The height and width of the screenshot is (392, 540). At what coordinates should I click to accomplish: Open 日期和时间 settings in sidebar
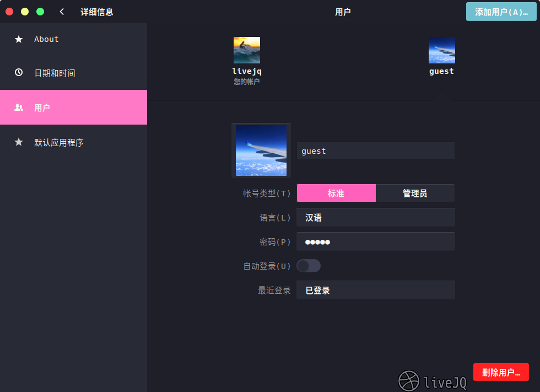coord(55,73)
